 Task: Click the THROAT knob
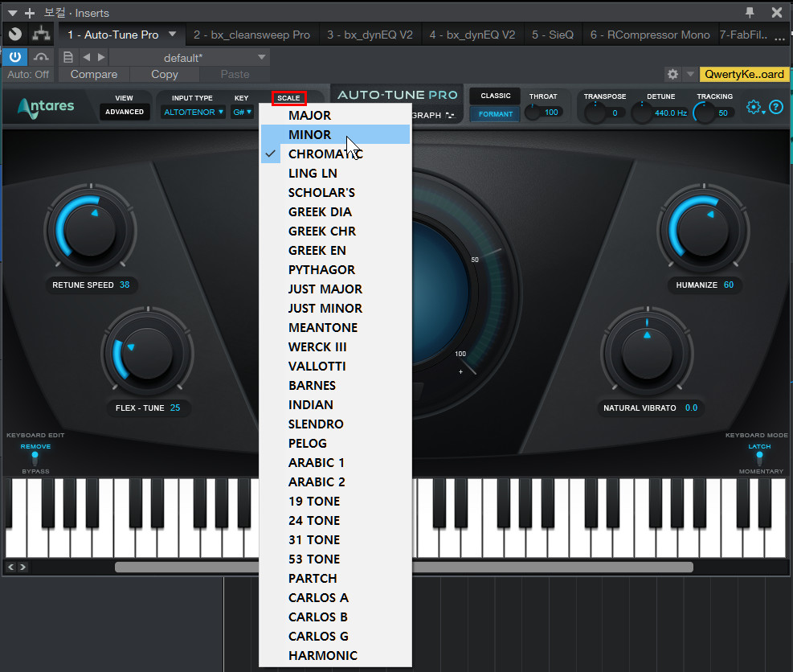tap(533, 113)
